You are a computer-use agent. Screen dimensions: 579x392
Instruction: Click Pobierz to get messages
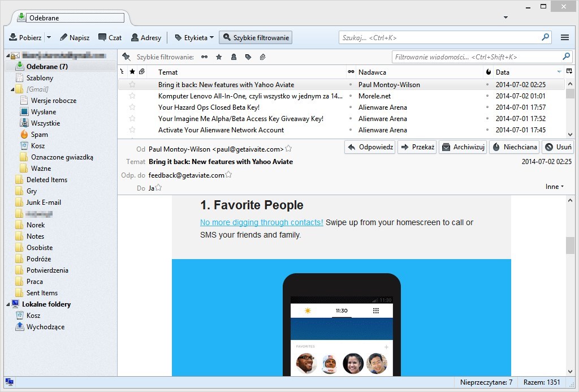pos(25,37)
